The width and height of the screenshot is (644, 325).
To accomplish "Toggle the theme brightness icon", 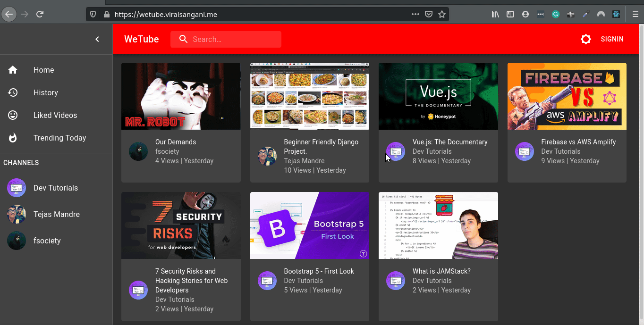I will 586,39.
